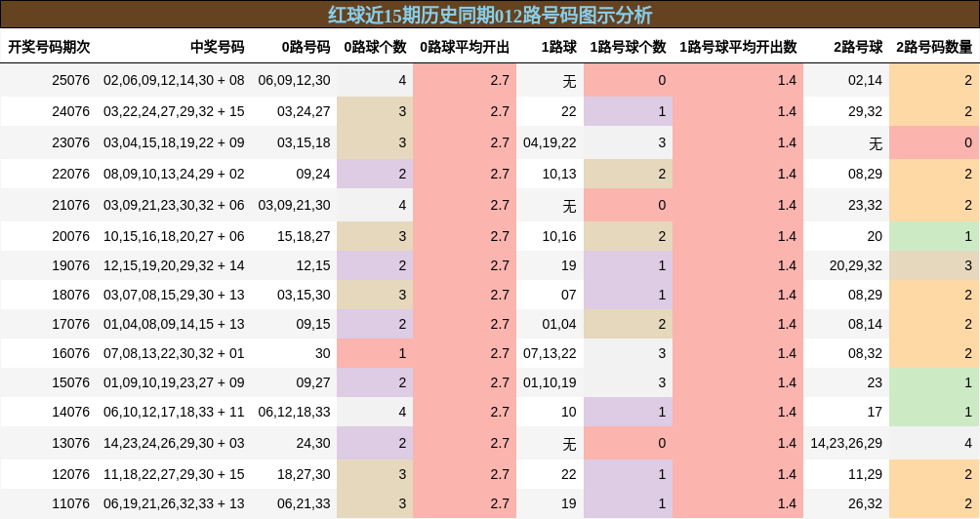Click 2路号球 cell 20,29,32

[856, 265]
